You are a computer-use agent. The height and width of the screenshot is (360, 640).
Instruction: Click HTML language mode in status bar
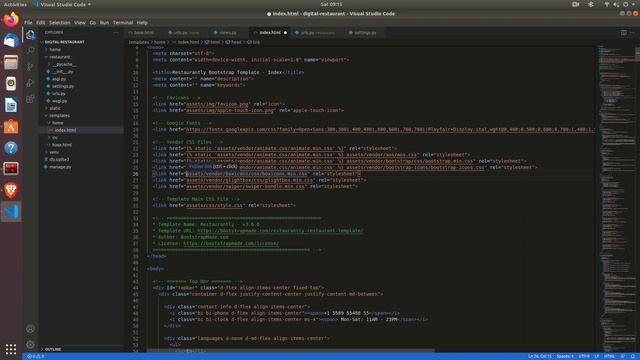pos(609,356)
